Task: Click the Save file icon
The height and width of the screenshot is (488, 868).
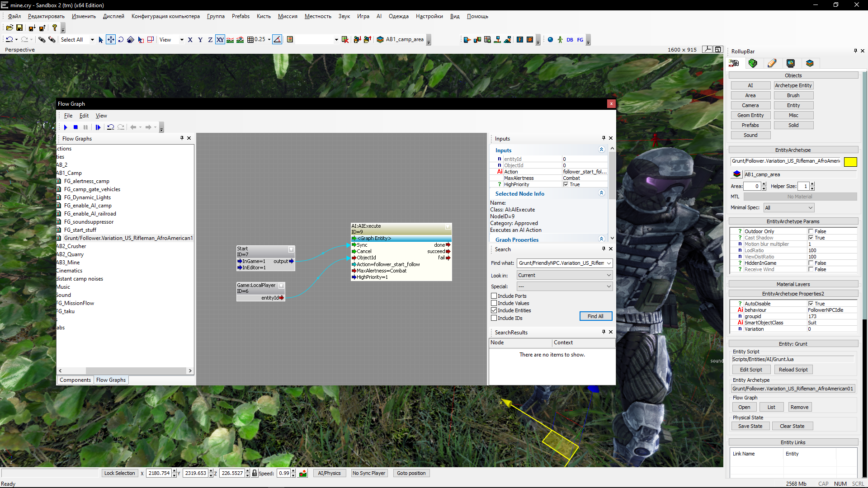Action: point(19,28)
